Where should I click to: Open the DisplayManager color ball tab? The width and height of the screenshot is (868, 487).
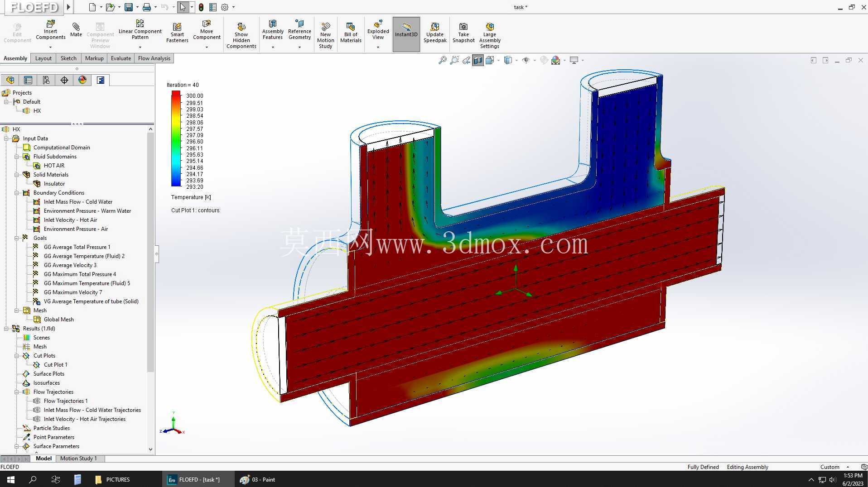(x=82, y=80)
